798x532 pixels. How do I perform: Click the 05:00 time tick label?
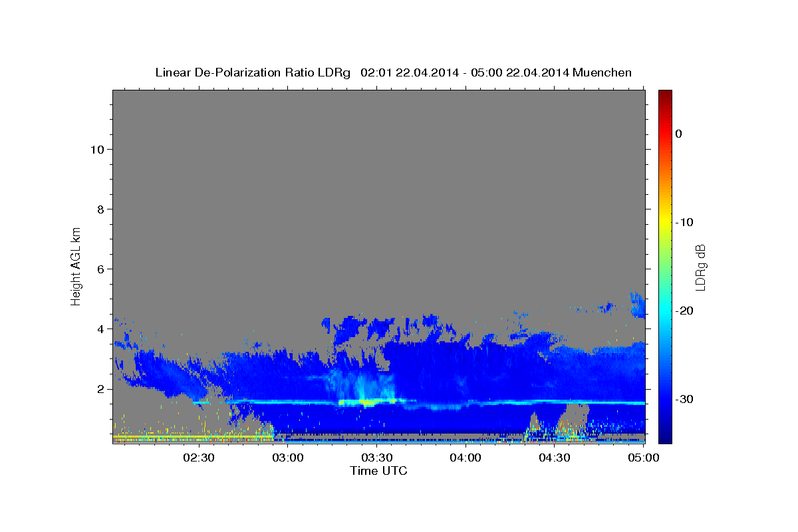(643, 458)
